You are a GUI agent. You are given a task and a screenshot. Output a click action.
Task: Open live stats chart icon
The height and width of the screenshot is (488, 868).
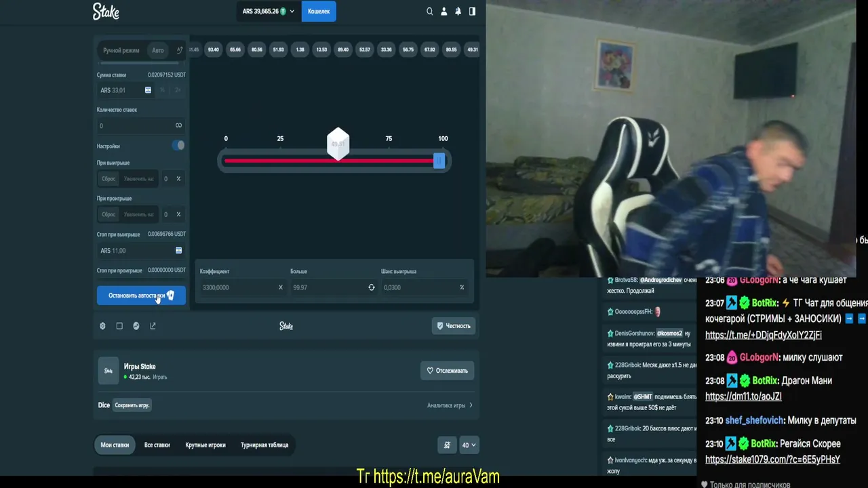pos(136,326)
